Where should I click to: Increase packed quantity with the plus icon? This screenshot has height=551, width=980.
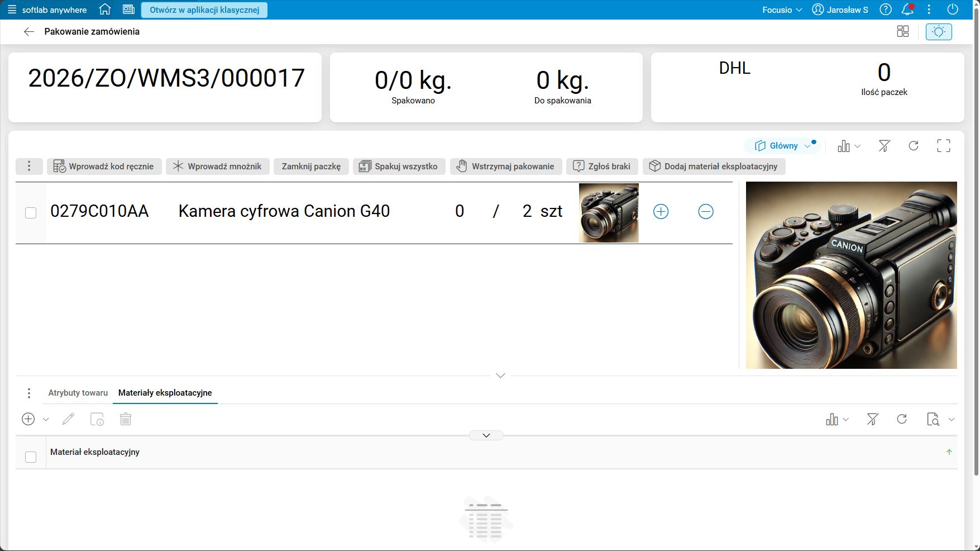point(661,211)
